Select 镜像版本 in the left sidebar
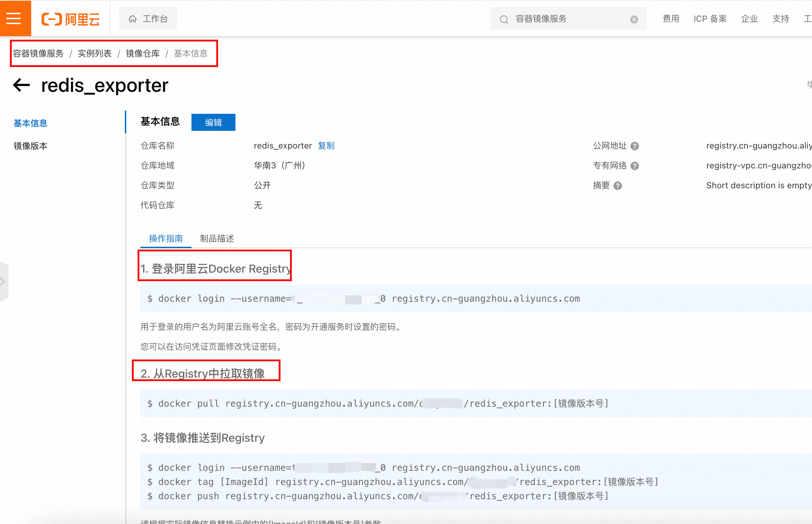 [30, 146]
